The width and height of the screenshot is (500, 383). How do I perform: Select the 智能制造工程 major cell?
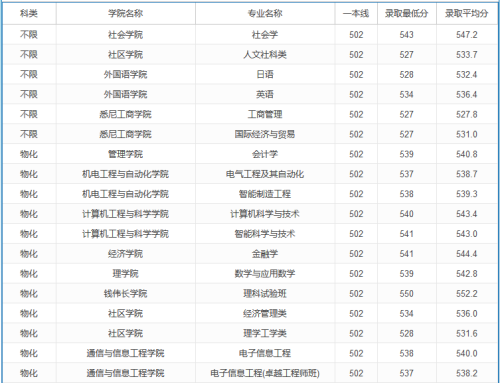pyautogui.click(x=265, y=194)
